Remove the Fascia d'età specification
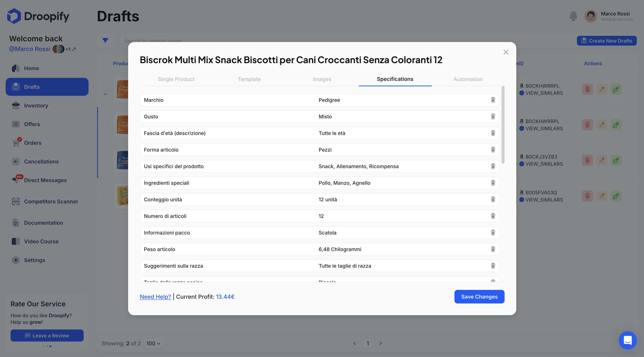Viewport: 644px width, 357px height. pyautogui.click(x=493, y=133)
